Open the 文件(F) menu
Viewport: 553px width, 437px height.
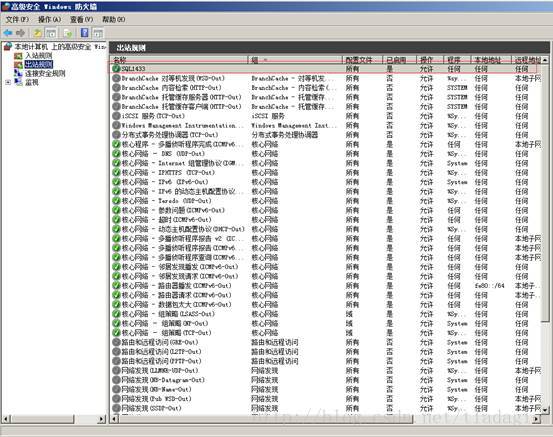17,19
